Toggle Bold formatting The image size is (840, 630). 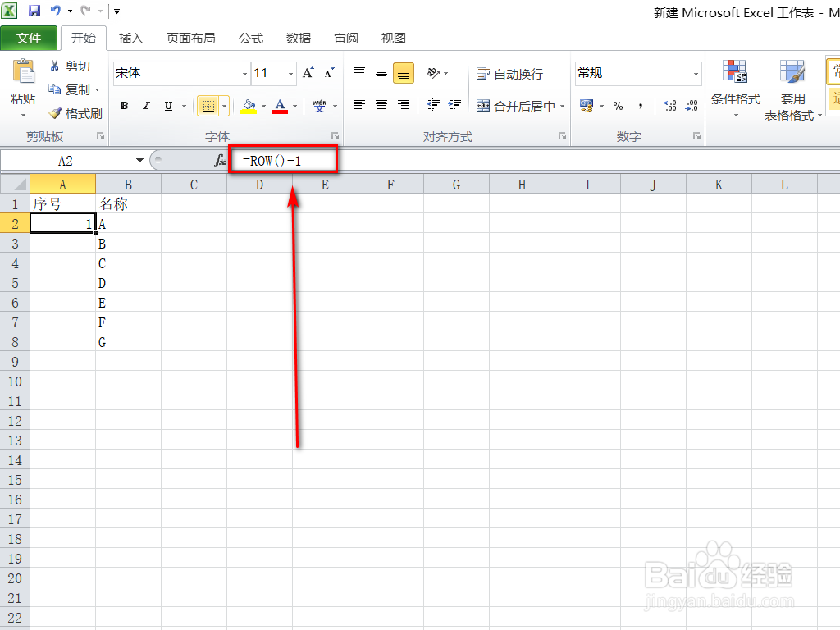(x=125, y=106)
